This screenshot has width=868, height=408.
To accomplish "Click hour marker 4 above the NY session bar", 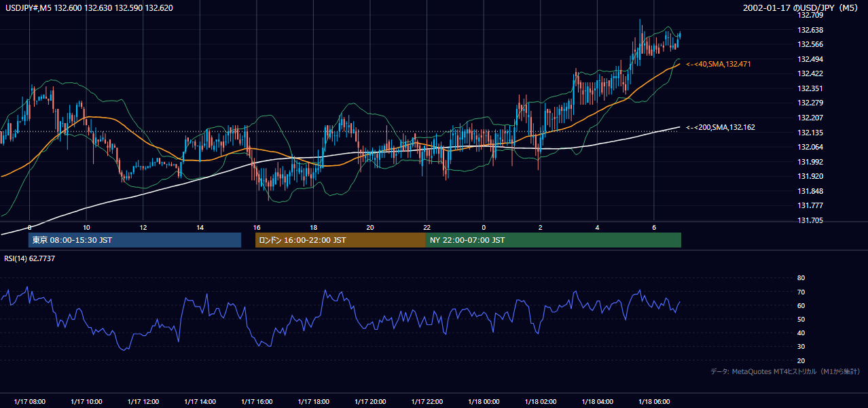I will coord(597,227).
